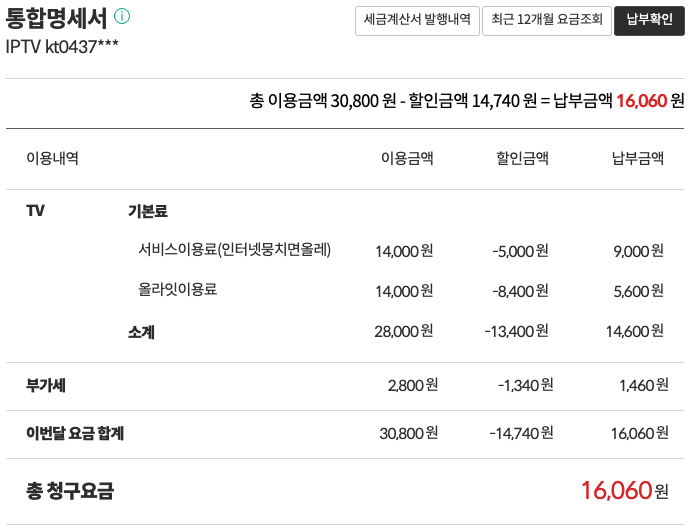The height and width of the screenshot is (531, 696).
Task: Click the 납부금액 column header in table
Action: point(637,158)
